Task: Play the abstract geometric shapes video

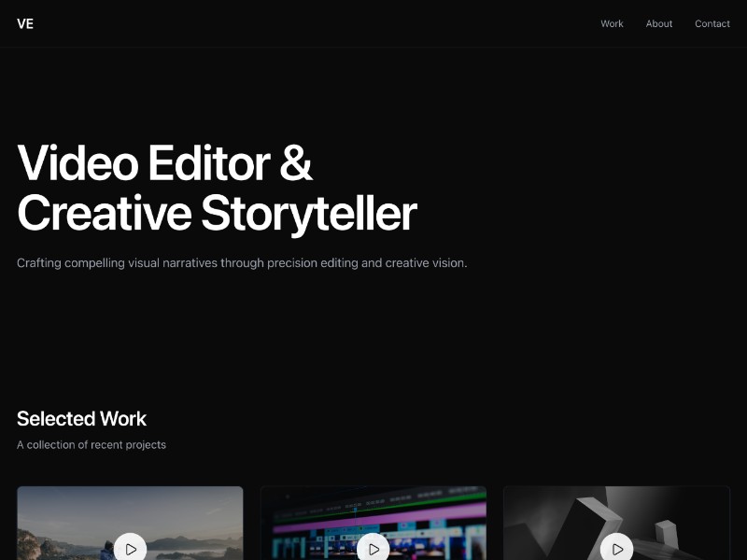Action: click(616, 549)
